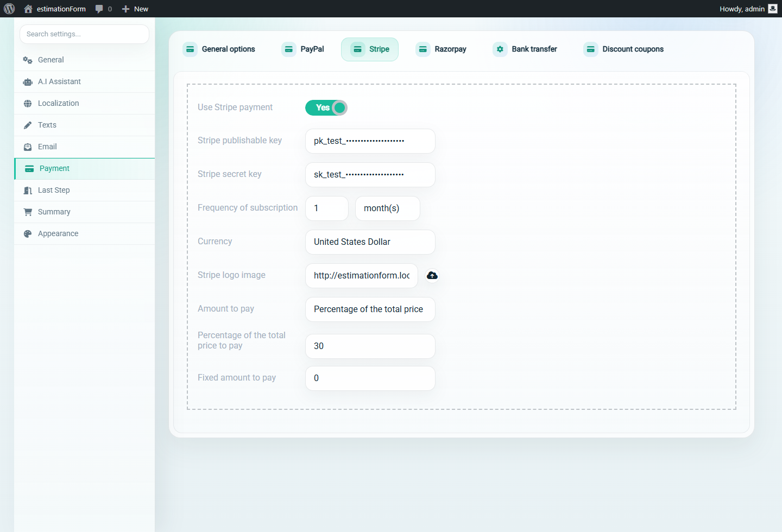
Task: Click the Stripe secret key field
Action: [x=370, y=175]
